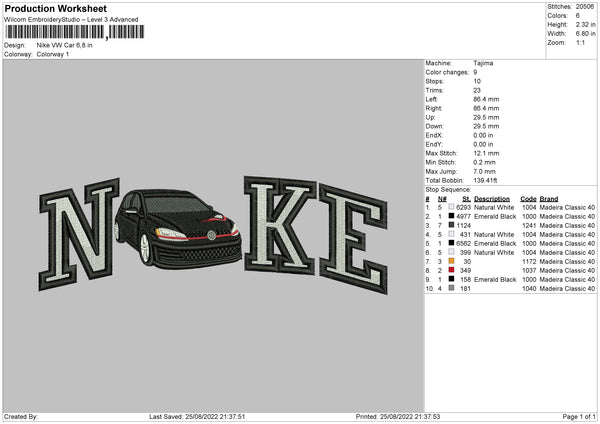The width and height of the screenshot is (600, 424).
Task: Select the 'Colorway 1' value
Action: tap(53, 54)
